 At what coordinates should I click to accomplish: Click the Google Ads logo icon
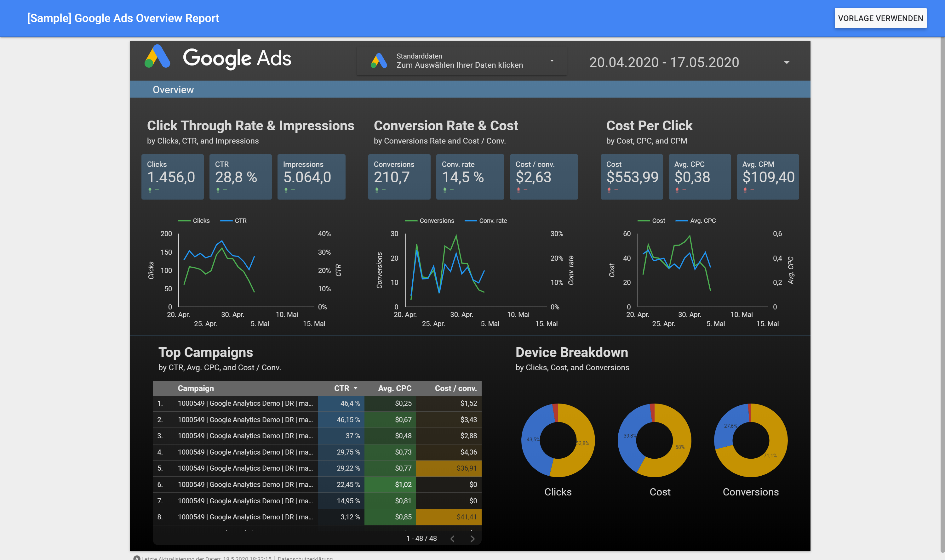(x=157, y=57)
